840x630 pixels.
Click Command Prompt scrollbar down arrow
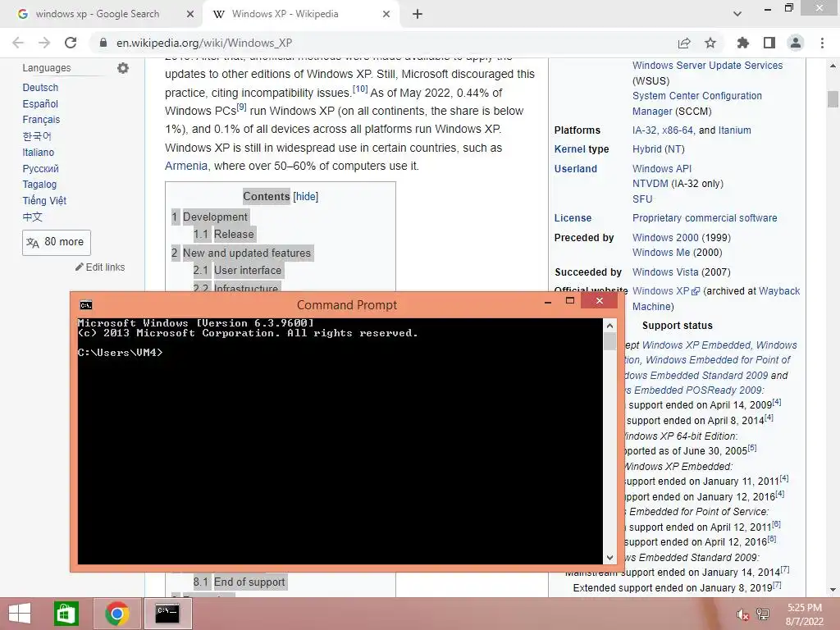coord(609,558)
